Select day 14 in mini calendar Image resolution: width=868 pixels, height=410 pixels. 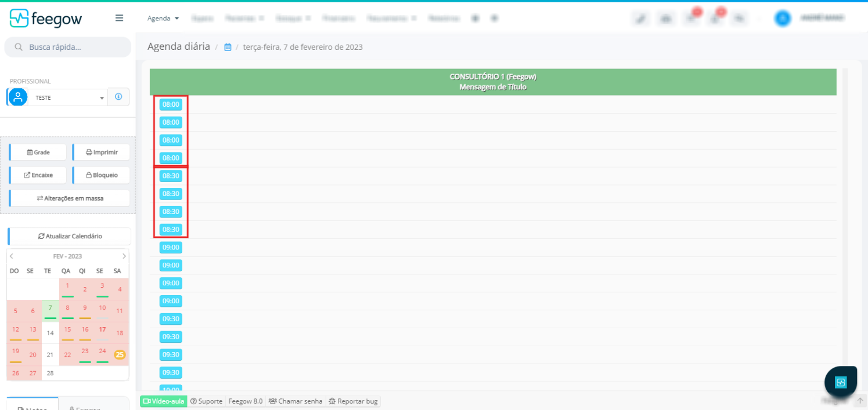coord(51,333)
